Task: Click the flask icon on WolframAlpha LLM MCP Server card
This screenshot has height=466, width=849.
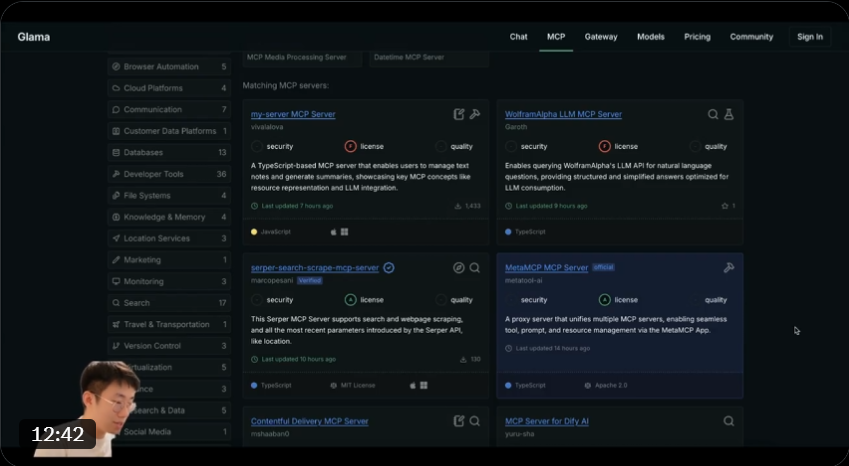Action: pos(729,115)
